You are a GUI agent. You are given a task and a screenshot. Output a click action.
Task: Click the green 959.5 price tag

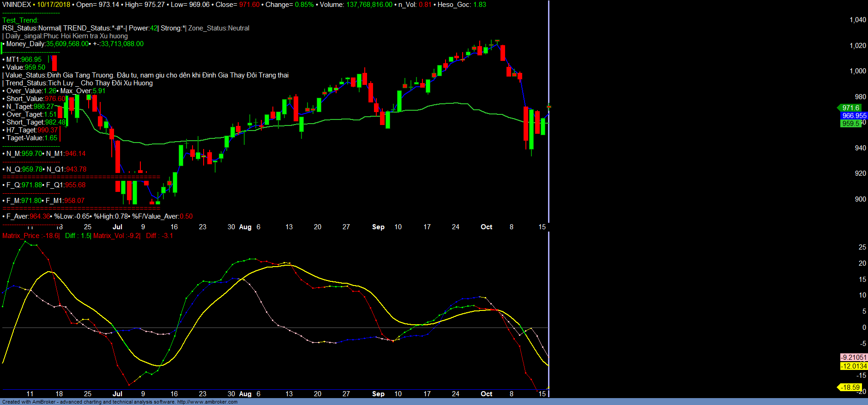(x=850, y=124)
